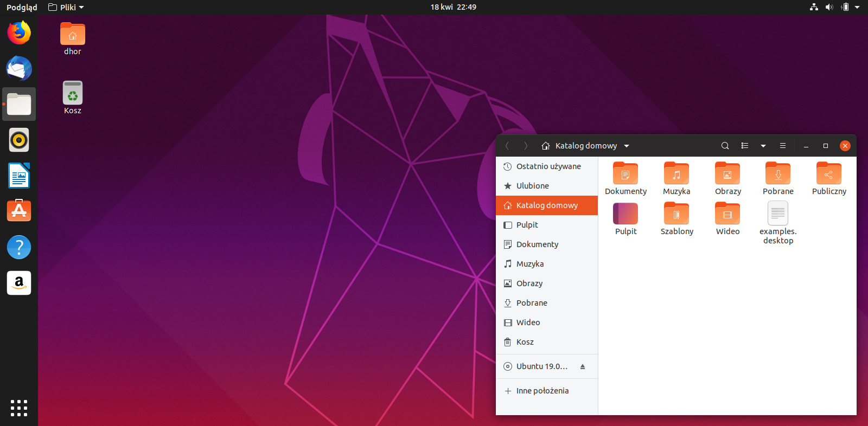868x426 pixels.
Task: Open Amazon from the dock
Action: 19,283
